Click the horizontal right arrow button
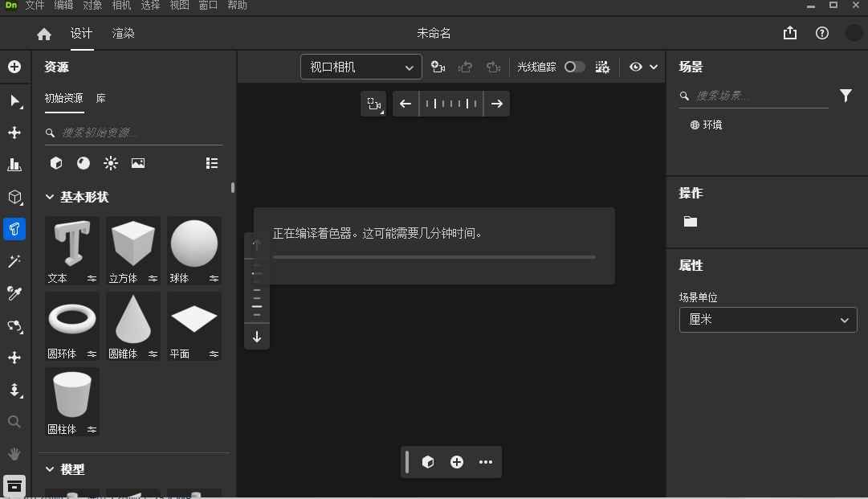868x499 pixels. [x=496, y=104]
